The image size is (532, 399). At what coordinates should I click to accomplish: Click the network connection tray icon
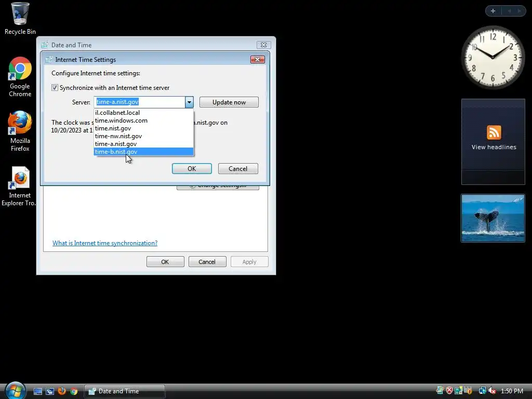482,391
